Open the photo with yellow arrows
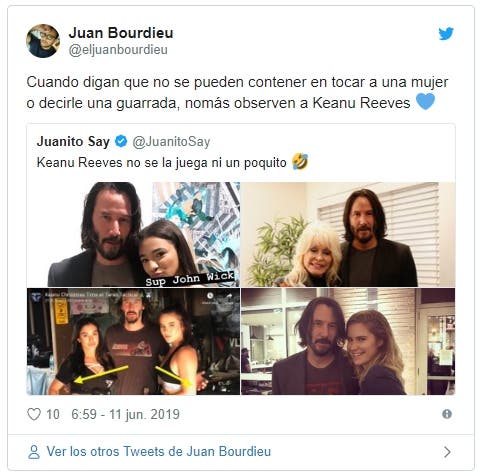Viewport: 480px width, 476px height. 133,341
